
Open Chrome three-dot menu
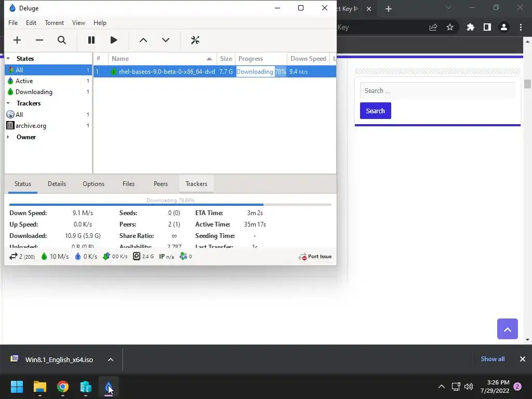(521, 27)
